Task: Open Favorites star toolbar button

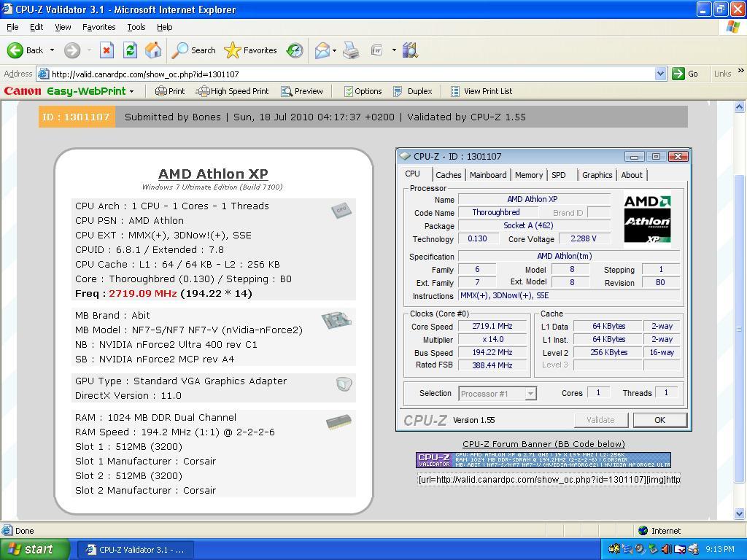Action: coord(251,50)
